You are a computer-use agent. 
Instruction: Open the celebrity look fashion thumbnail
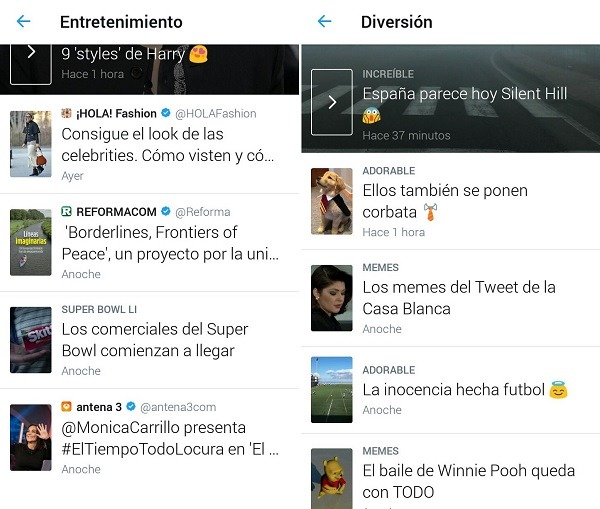pyautogui.click(x=31, y=144)
